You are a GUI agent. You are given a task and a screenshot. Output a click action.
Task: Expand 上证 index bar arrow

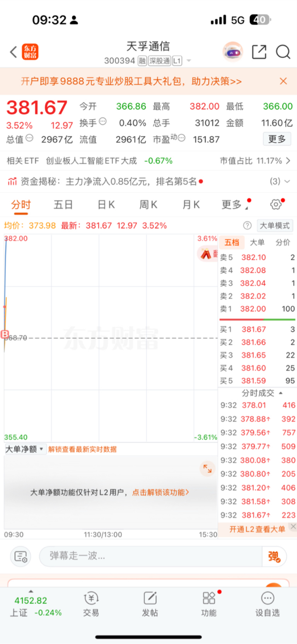(31, 591)
